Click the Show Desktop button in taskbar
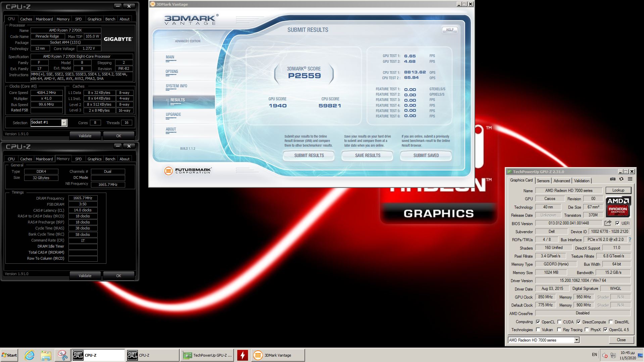This screenshot has height=362, width=644. [640, 355]
